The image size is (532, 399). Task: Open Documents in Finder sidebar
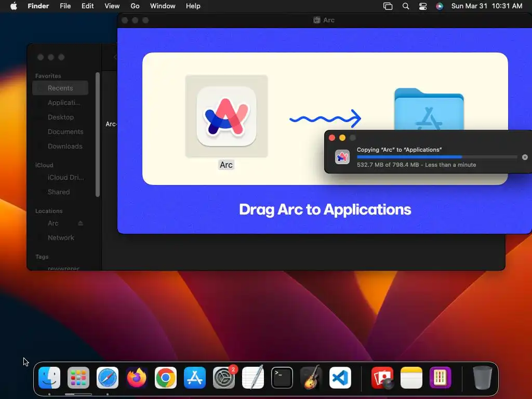60,131
